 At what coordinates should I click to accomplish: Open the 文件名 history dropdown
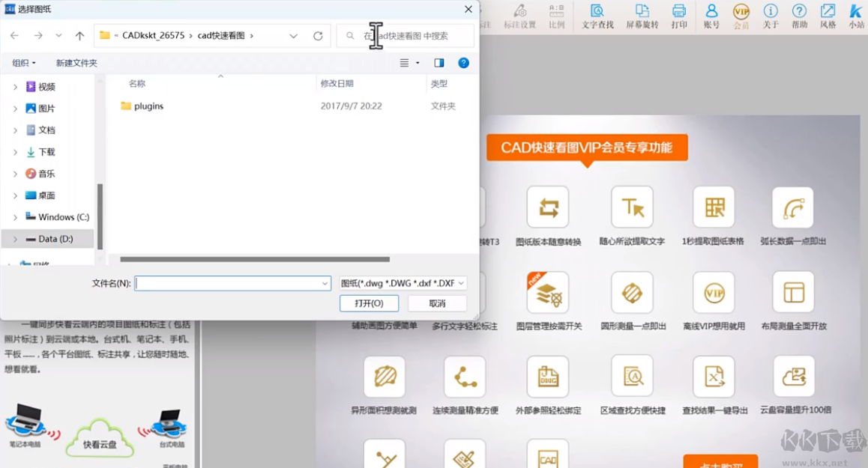coord(325,283)
